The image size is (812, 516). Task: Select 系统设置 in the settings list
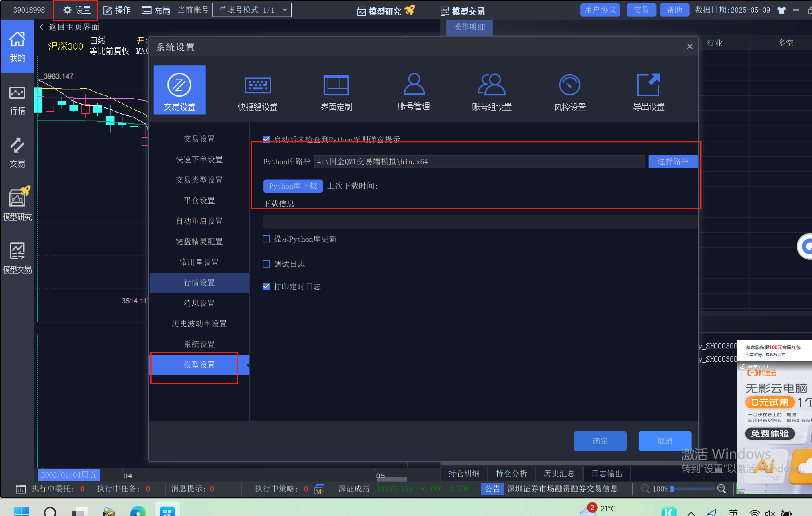click(199, 344)
